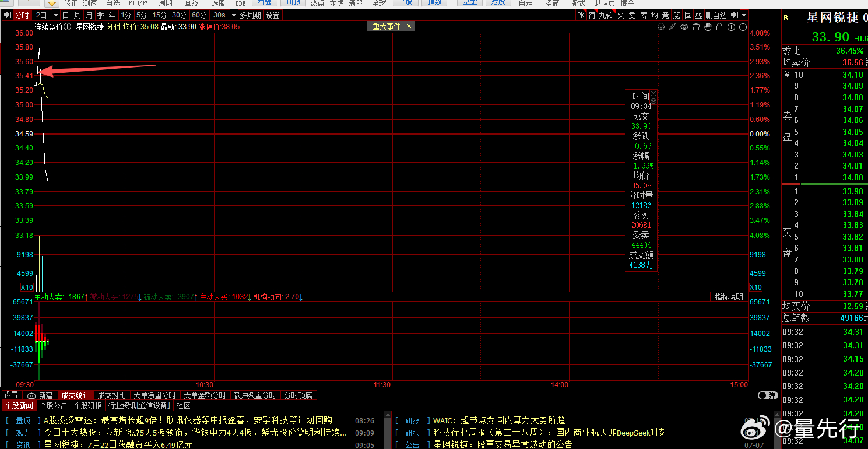This screenshot has height=449, width=868.
Task: Open the 社区 tab
Action: click(x=184, y=405)
